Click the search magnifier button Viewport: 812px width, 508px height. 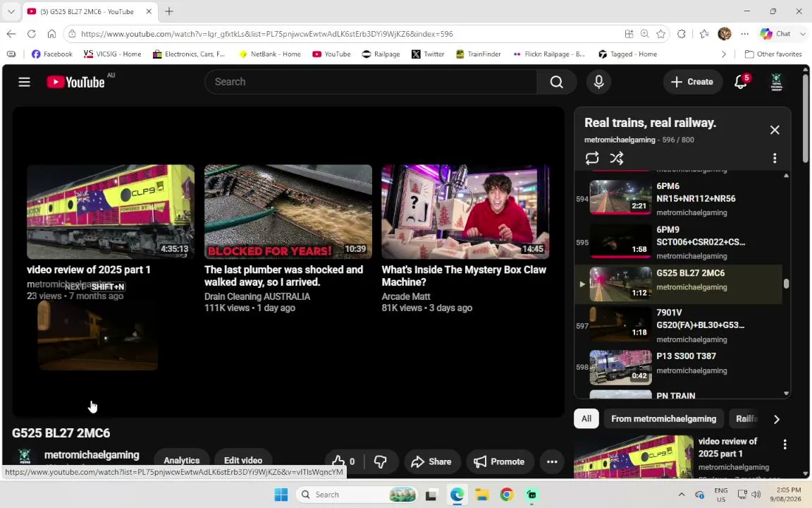pyautogui.click(x=556, y=82)
